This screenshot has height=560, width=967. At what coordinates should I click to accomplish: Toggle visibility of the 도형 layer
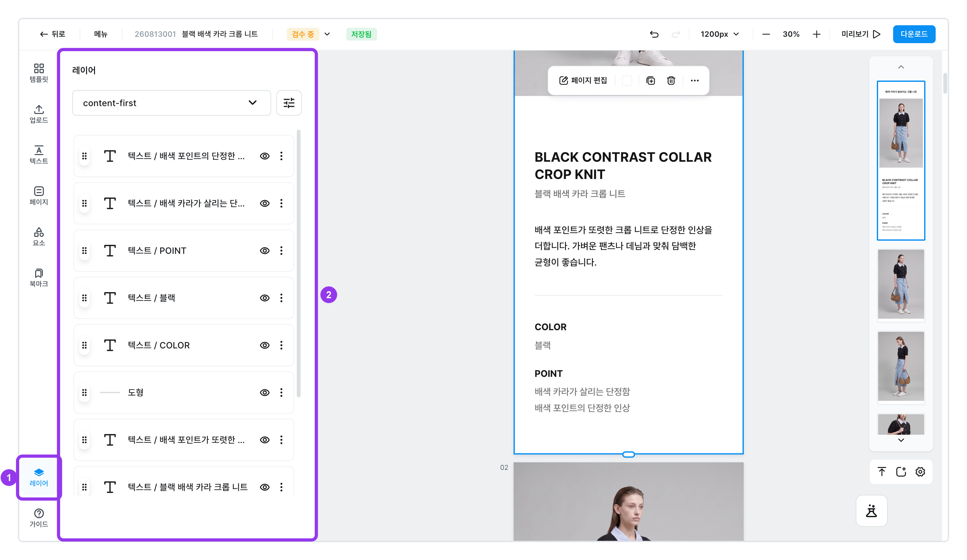[265, 393]
